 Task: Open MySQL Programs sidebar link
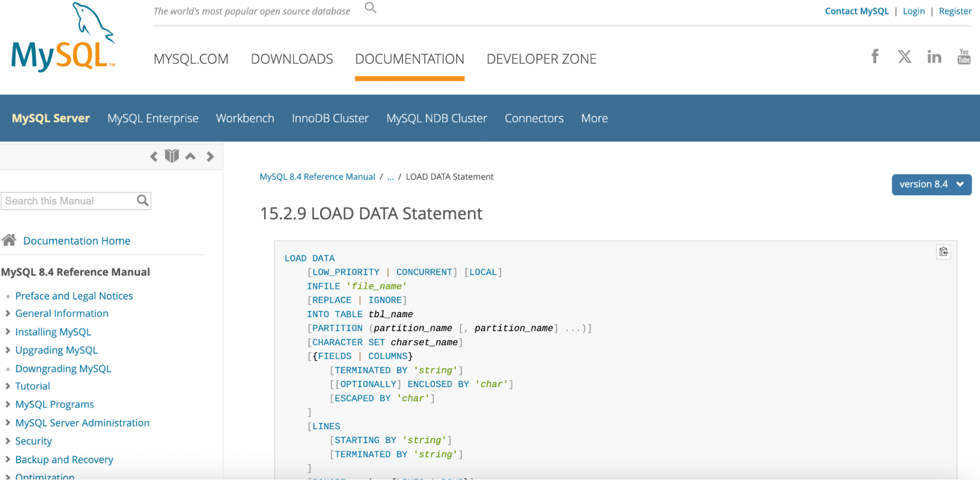click(54, 404)
